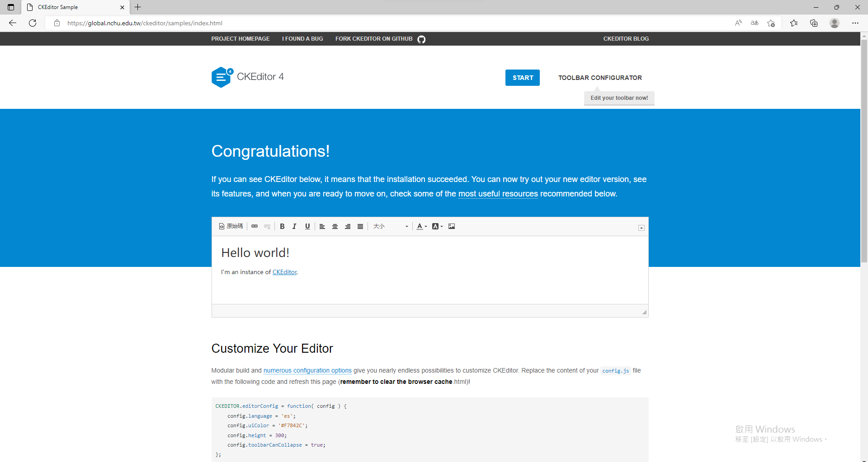Open numerous configuration options link
This screenshot has height=462, width=868.
(307, 370)
